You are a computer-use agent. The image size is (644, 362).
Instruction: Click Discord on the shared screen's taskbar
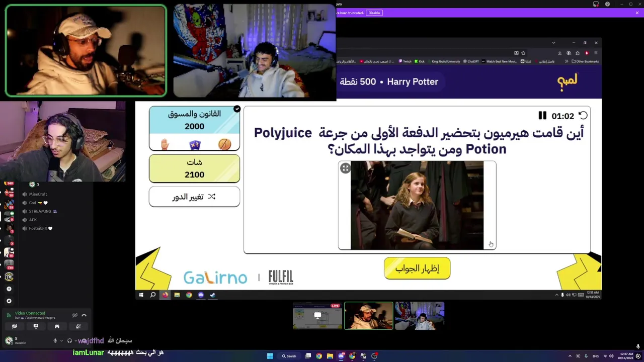tap(201, 295)
